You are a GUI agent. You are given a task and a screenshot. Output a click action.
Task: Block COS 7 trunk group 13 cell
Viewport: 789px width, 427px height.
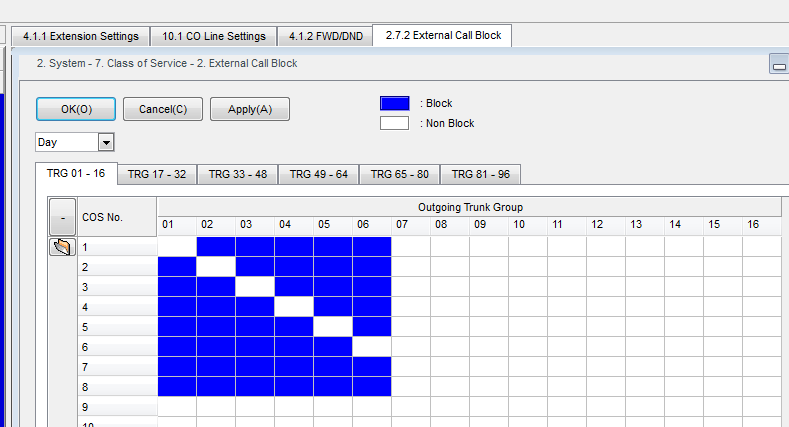click(x=645, y=367)
